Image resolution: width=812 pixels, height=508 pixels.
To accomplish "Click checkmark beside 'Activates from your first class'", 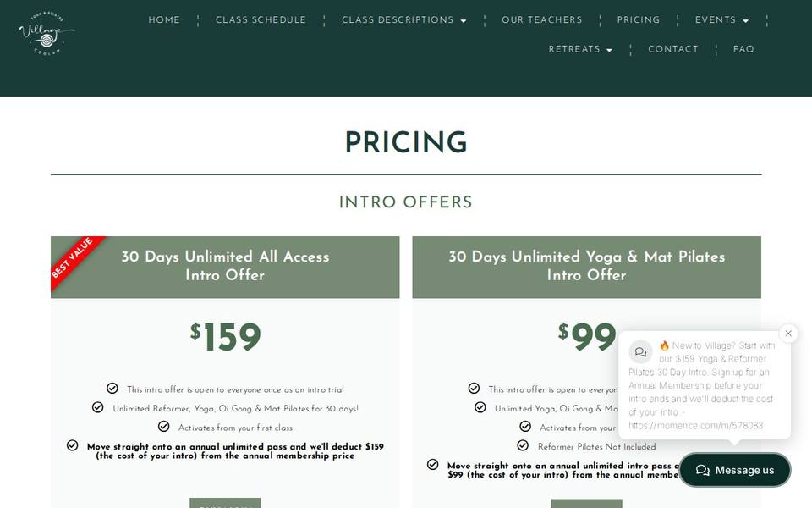I will click(163, 426).
